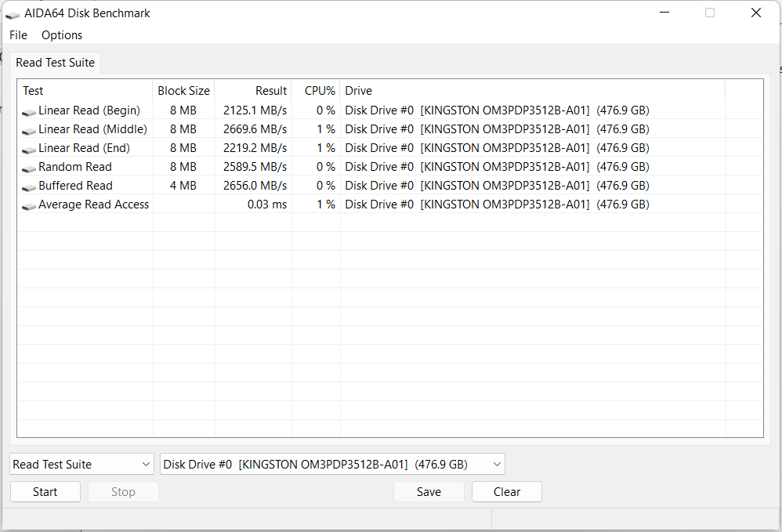Select the Buffered Read row label
The width and height of the screenshot is (782, 532).
click(x=76, y=186)
